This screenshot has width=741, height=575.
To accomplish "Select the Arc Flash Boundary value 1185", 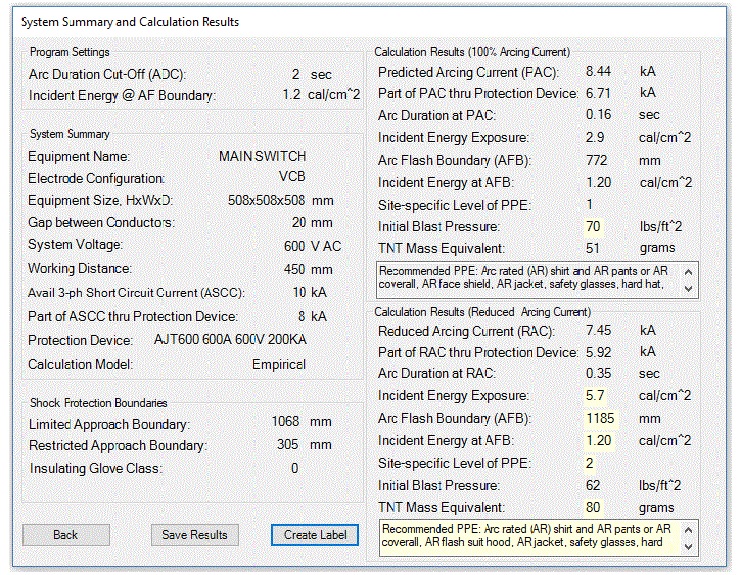I will coord(601,418).
